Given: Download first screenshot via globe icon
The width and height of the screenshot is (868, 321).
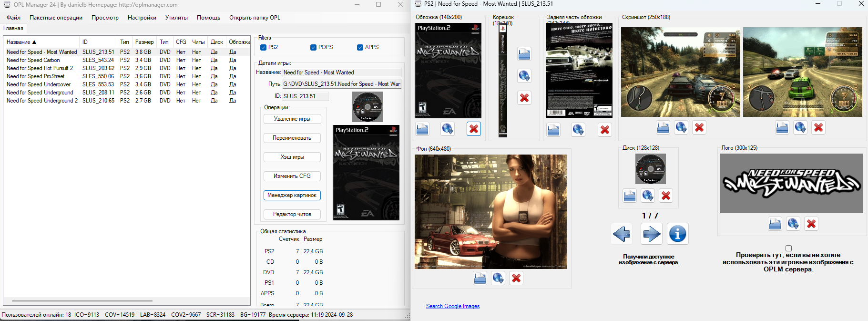Looking at the screenshot, I should tap(681, 127).
